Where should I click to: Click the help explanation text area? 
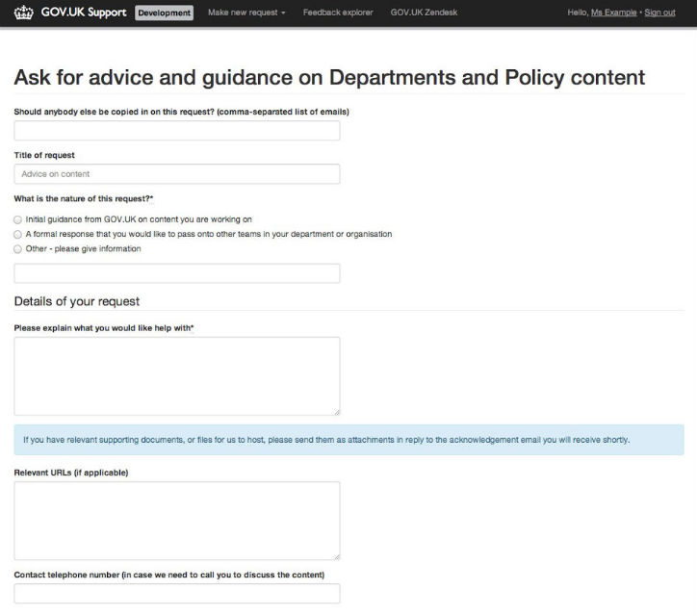[x=177, y=376]
